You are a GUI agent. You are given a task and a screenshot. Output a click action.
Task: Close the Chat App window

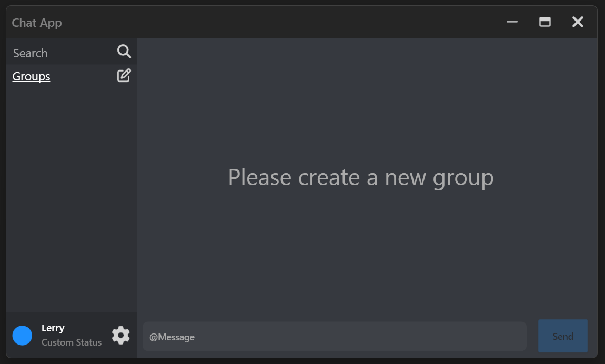click(578, 22)
